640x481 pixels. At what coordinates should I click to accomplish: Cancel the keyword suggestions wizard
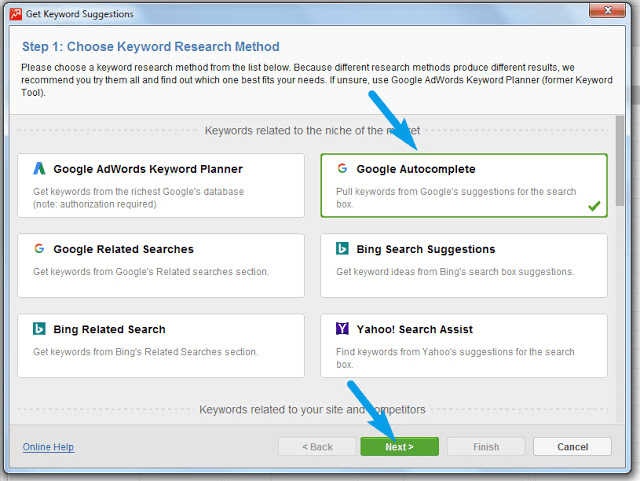pyautogui.click(x=572, y=447)
